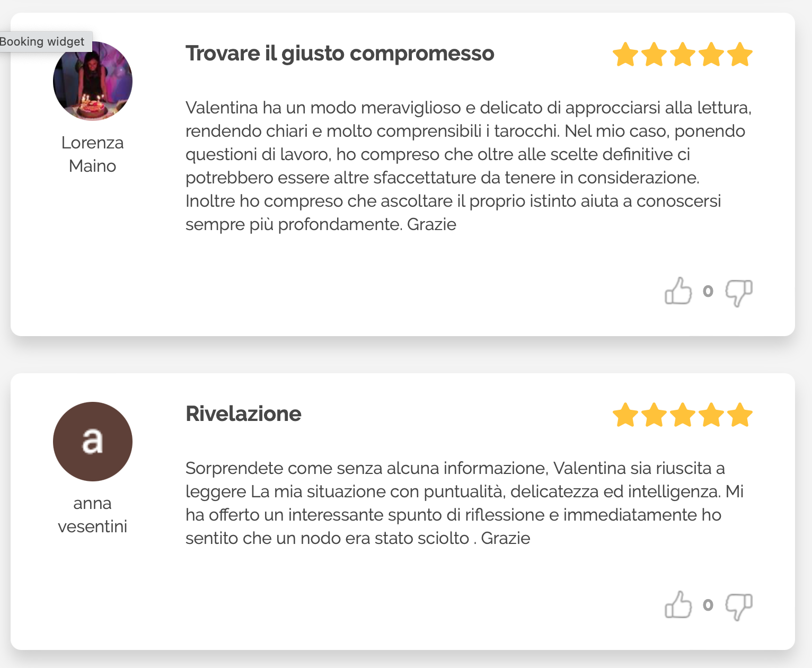The image size is (812, 668).
Task: Click the like count on anna's review
Action: 708,605
